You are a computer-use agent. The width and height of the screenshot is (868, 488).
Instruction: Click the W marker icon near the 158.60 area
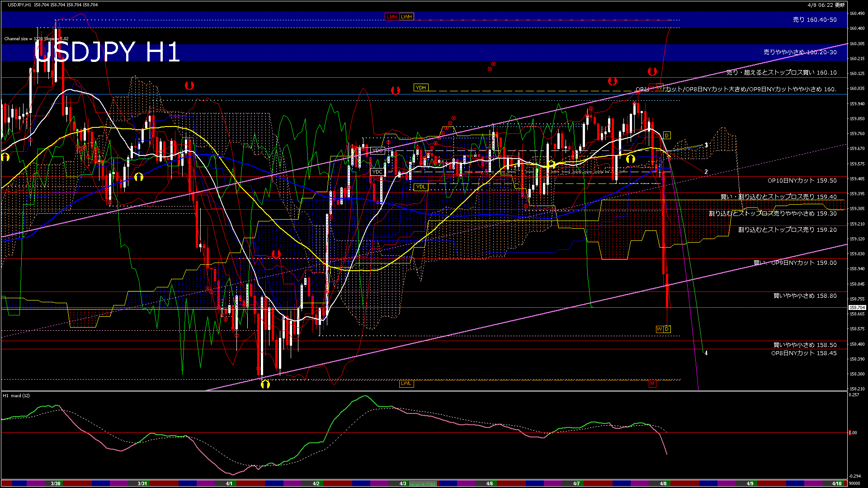659,328
